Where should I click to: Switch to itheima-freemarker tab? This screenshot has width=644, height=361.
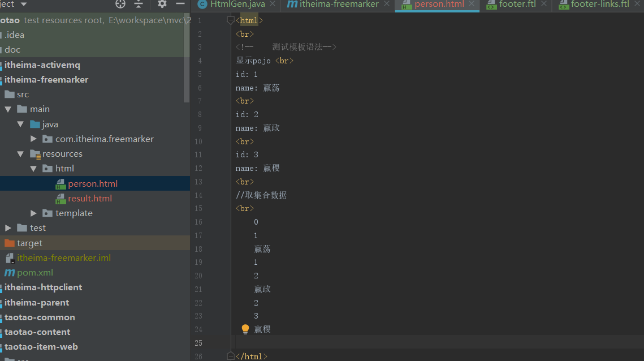tap(339, 4)
